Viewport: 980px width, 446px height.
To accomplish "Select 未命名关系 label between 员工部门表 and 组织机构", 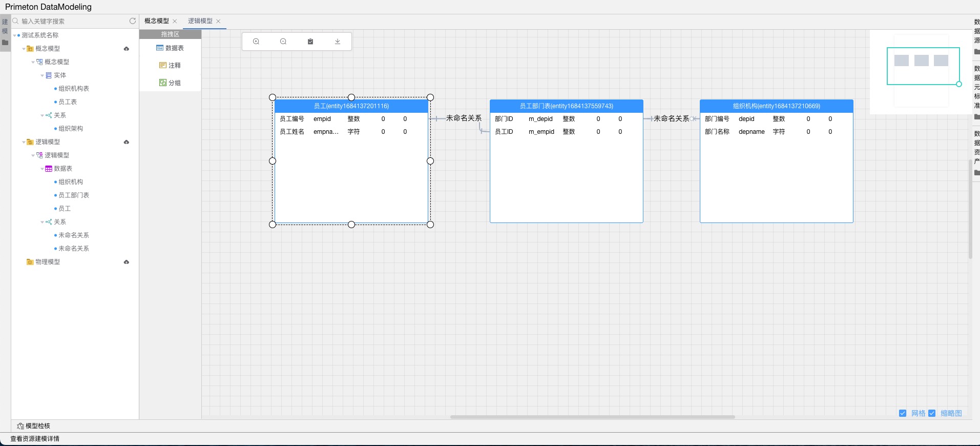I will tap(671, 119).
